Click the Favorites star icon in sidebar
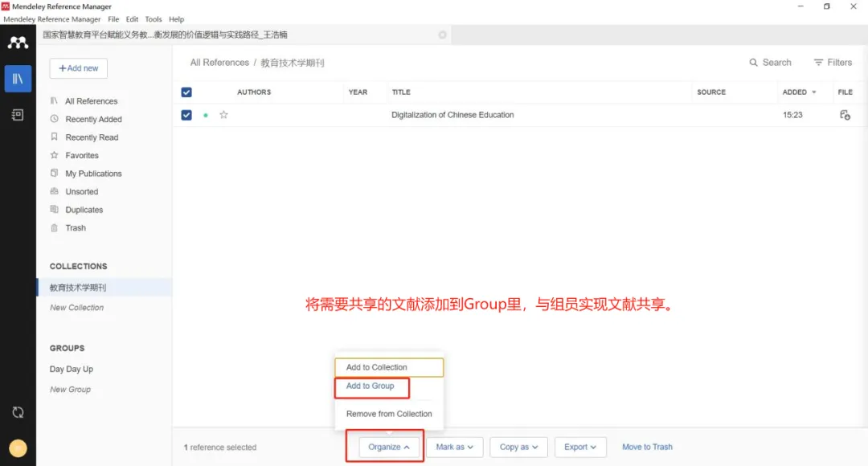The width and height of the screenshot is (868, 466). coord(55,155)
